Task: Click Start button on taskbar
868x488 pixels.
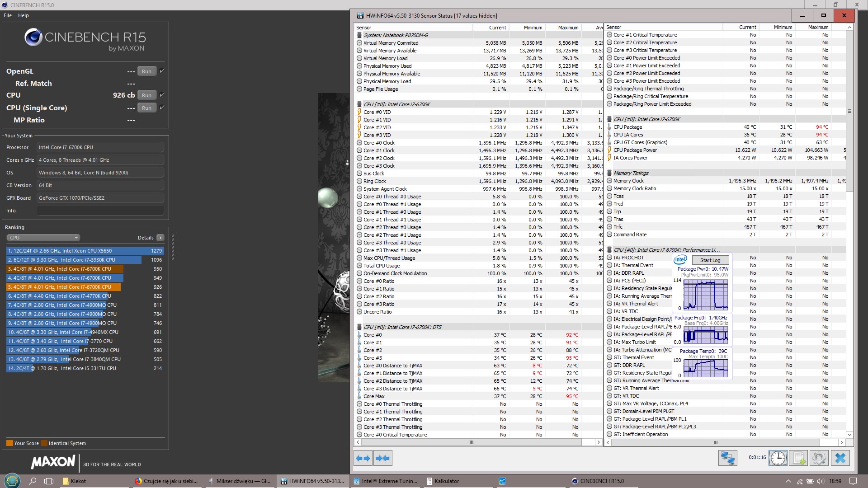Action: 12,481
